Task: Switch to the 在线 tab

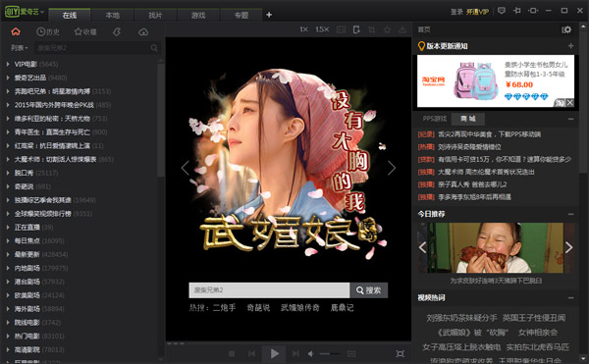Action: [70, 15]
